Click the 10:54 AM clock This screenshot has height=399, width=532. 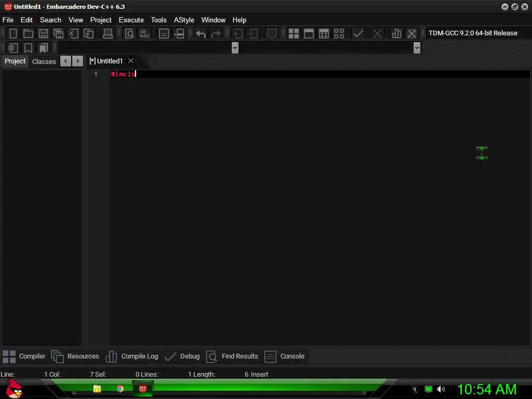click(487, 389)
